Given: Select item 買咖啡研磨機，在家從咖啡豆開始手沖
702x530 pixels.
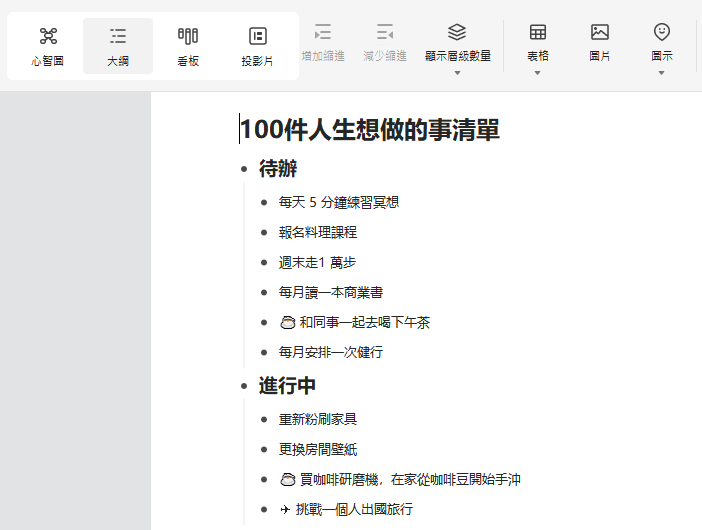Looking at the screenshot, I should pos(410,479).
